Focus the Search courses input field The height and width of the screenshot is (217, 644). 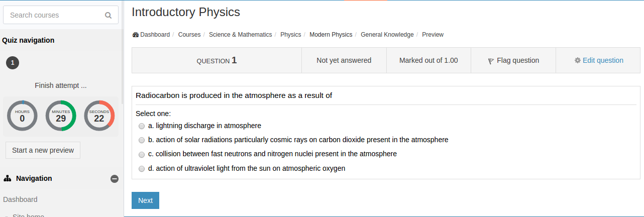55,15
